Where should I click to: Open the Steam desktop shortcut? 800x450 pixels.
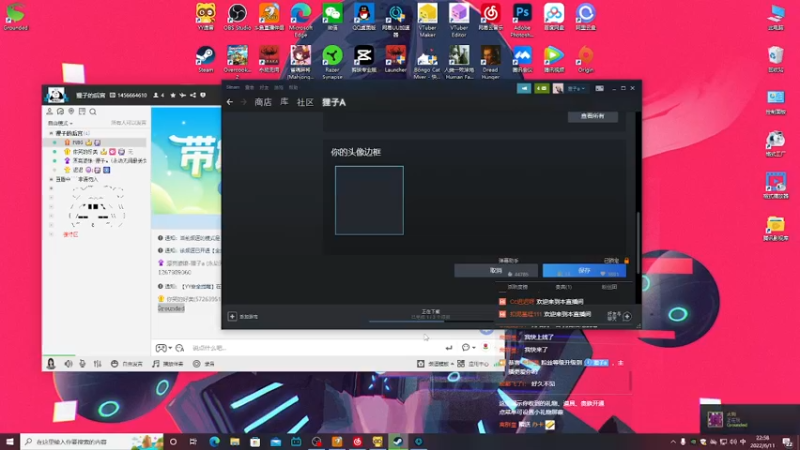click(x=206, y=59)
